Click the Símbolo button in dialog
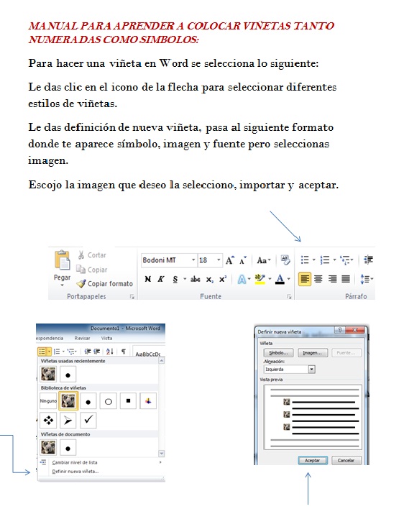 coord(278,353)
